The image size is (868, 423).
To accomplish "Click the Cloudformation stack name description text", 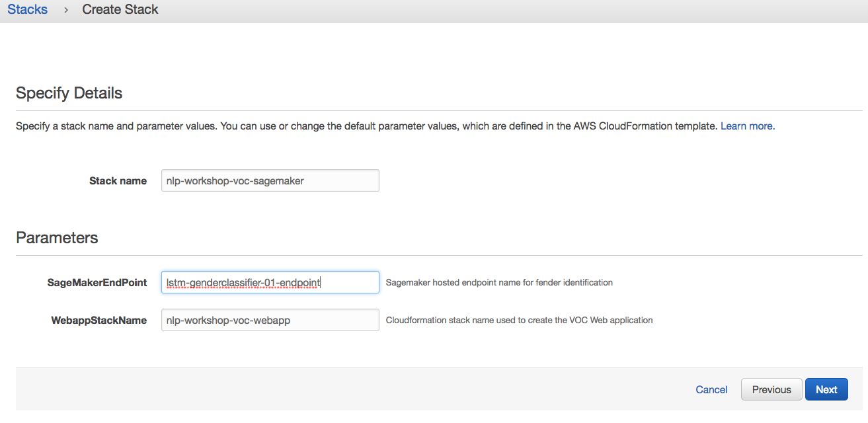I will click(x=519, y=320).
